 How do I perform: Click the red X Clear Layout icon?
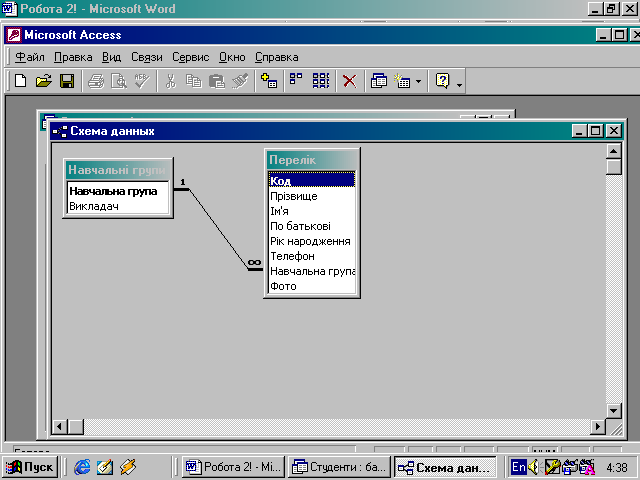click(349, 81)
